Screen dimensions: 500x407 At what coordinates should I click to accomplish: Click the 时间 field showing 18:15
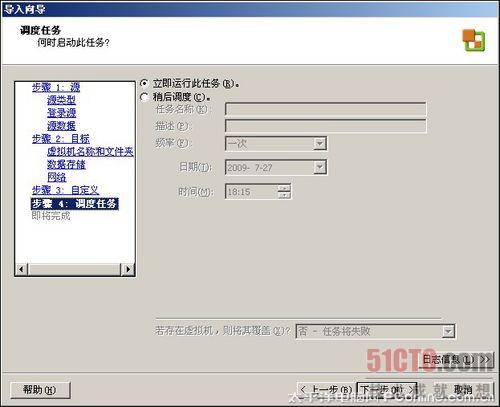(x=252, y=192)
